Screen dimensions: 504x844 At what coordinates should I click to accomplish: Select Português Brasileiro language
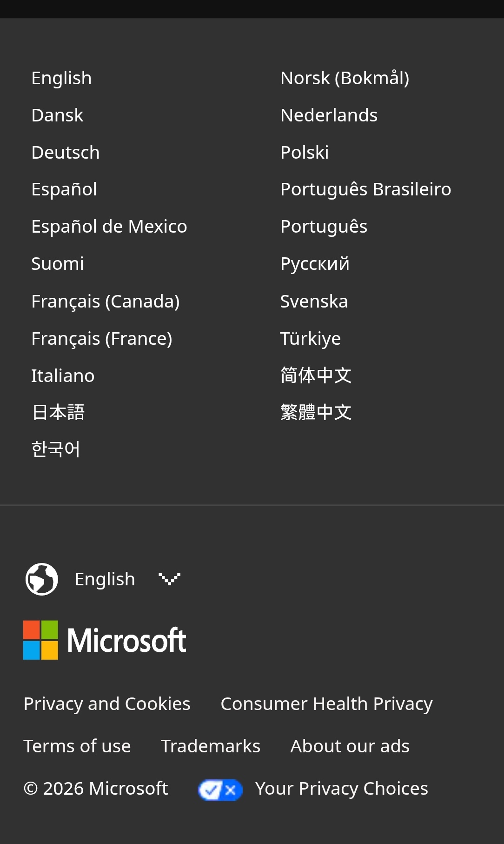pyautogui.click(x=366, y=189)
